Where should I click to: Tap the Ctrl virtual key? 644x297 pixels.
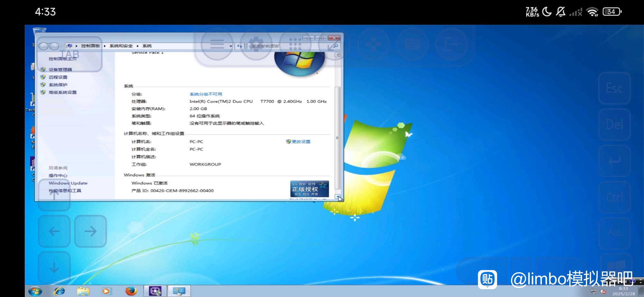tap(614, 197)
